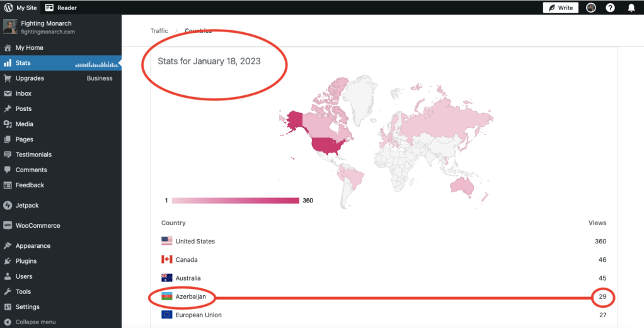The image size is (644, 328).
Task: Select the Azerbaijan country row
Action: tap(190, 296)
